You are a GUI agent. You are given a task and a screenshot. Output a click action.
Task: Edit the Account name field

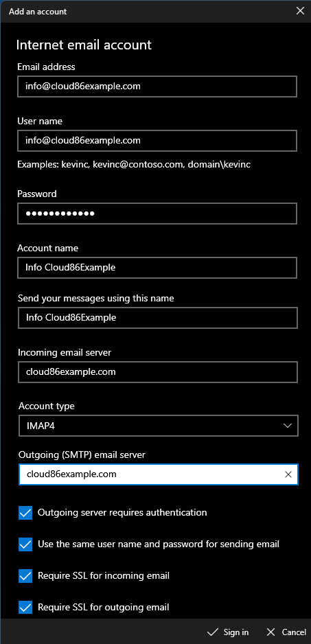[157, 268]
